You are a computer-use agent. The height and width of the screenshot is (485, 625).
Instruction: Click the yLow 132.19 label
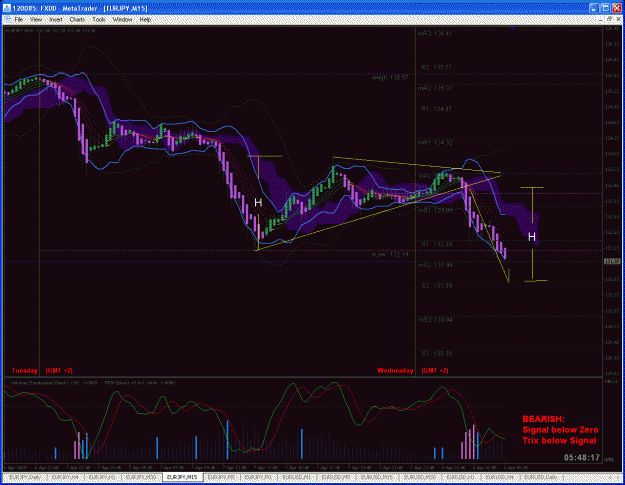(390, 254)
